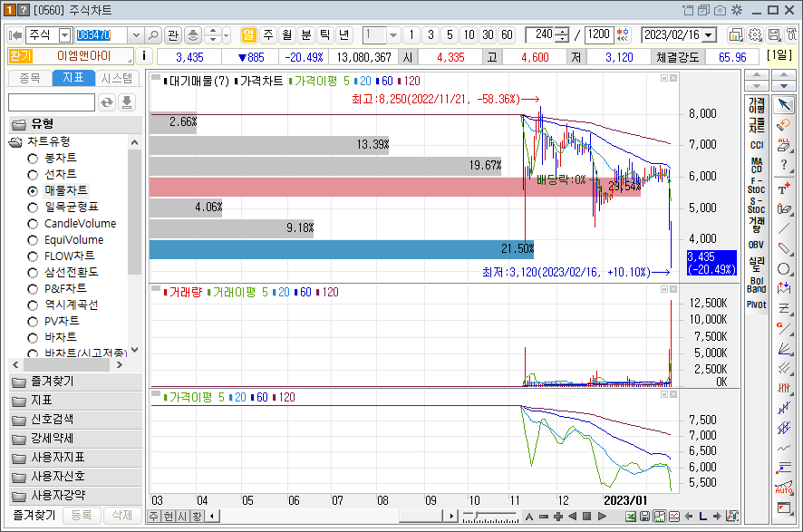Click the erase-all (ALL eraser) tool
Image resolution: width=803 pixels, height=532 pixels.
(x=784, y=145)
